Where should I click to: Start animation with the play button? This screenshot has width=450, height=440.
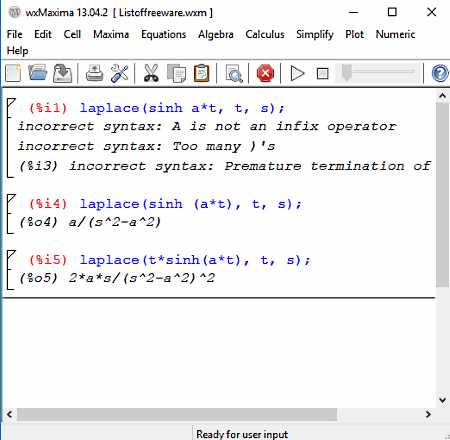click(297, 73)
